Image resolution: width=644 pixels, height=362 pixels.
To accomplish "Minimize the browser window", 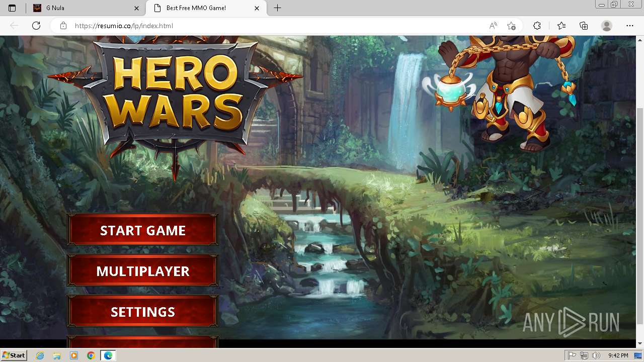I will (602, 5).
